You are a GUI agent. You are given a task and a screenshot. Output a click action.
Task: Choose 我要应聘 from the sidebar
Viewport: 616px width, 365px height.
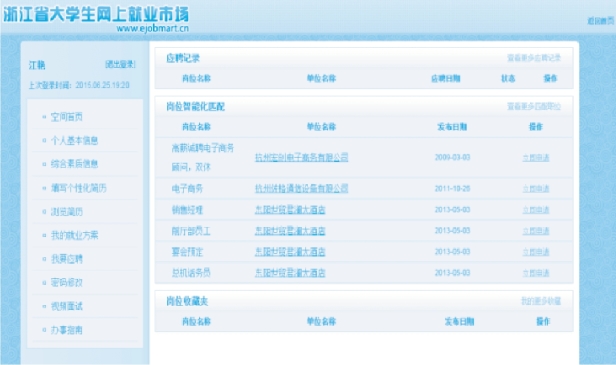click(66, 259)
